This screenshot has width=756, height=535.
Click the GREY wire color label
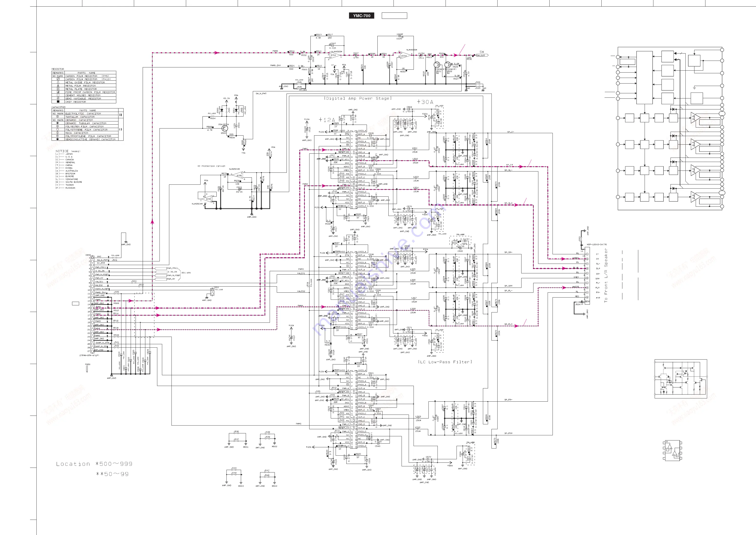576,277
